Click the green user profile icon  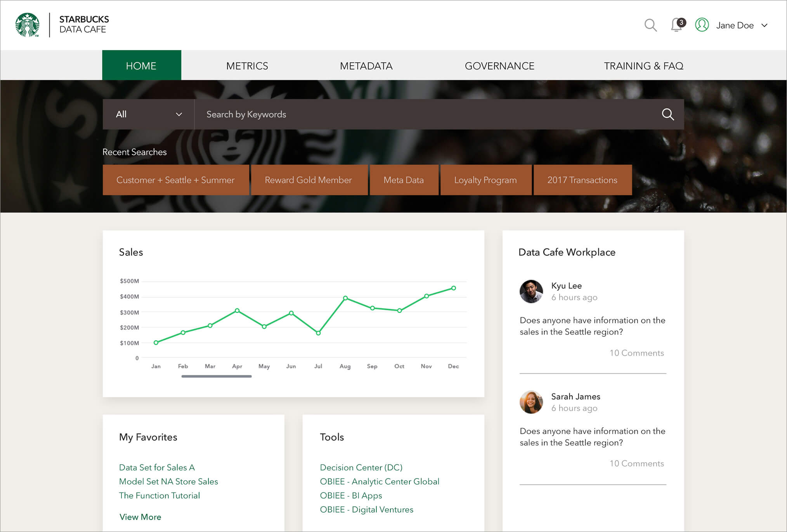702,25
